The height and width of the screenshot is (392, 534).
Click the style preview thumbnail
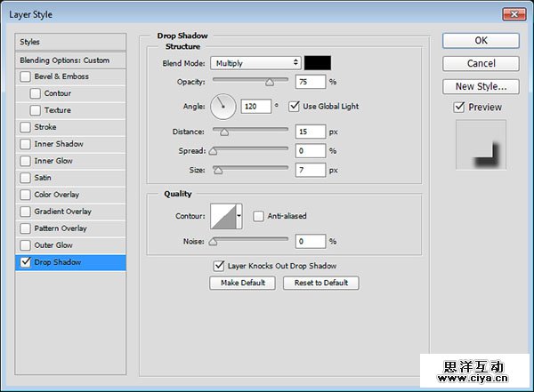coord(480,144)
